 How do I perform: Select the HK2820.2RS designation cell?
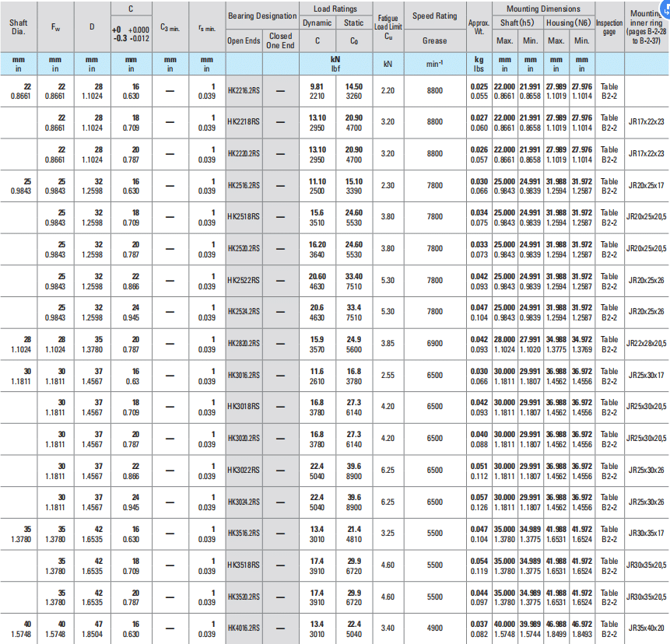(x=244, y=344)
